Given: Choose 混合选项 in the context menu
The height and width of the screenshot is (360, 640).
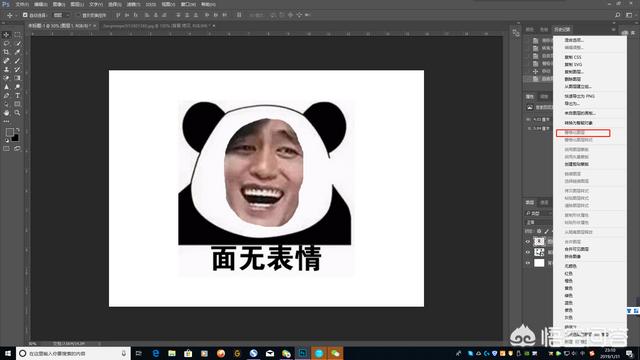Looking at the screenshot, I should [x=574, y=40].
